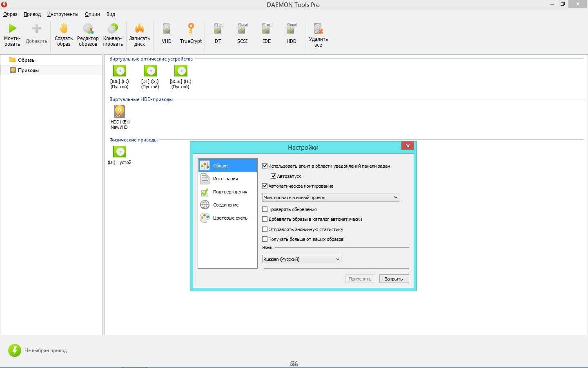
Task: Open the Привод menu
Action: tap(32, 14)
